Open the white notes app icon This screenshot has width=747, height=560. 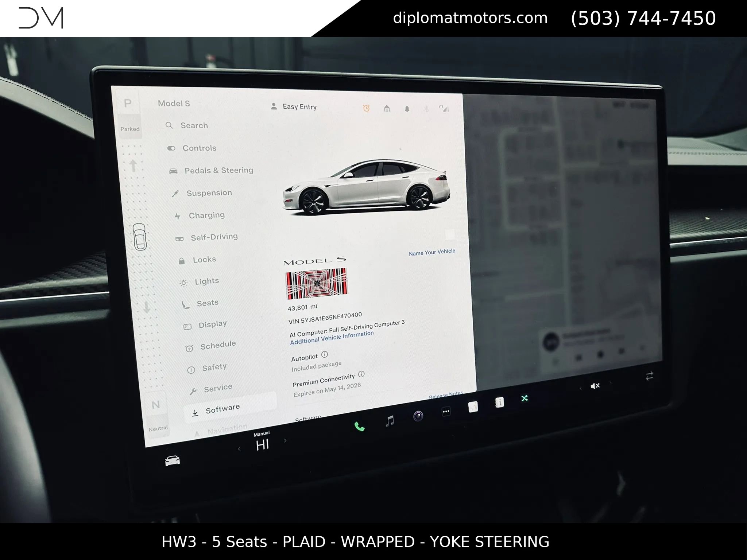pos(473,407)
